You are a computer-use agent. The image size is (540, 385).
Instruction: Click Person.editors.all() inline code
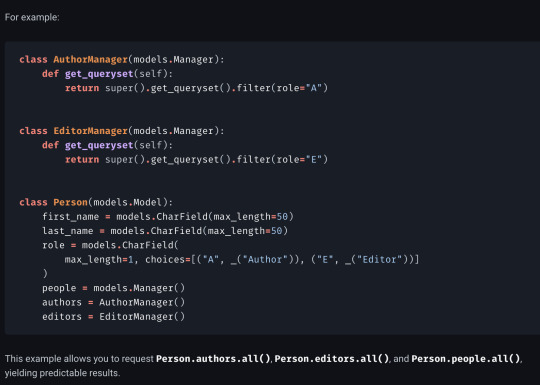tap(332, 359)
